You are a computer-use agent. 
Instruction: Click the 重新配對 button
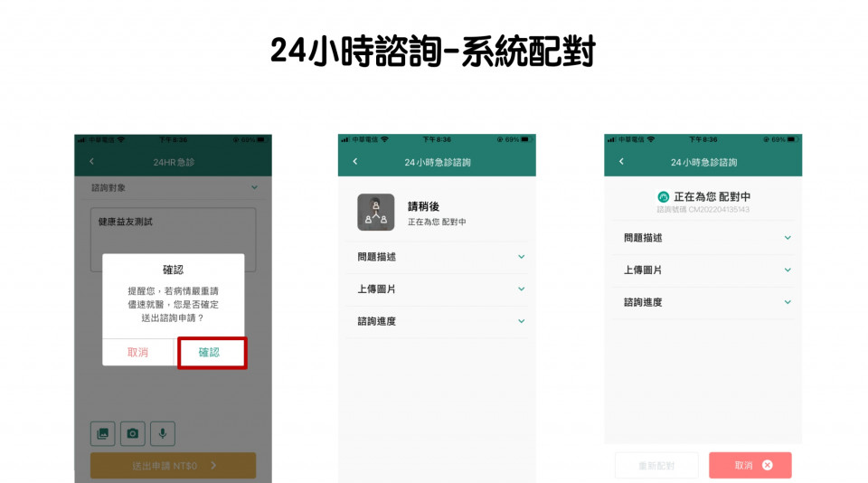(x=656, y=465)
